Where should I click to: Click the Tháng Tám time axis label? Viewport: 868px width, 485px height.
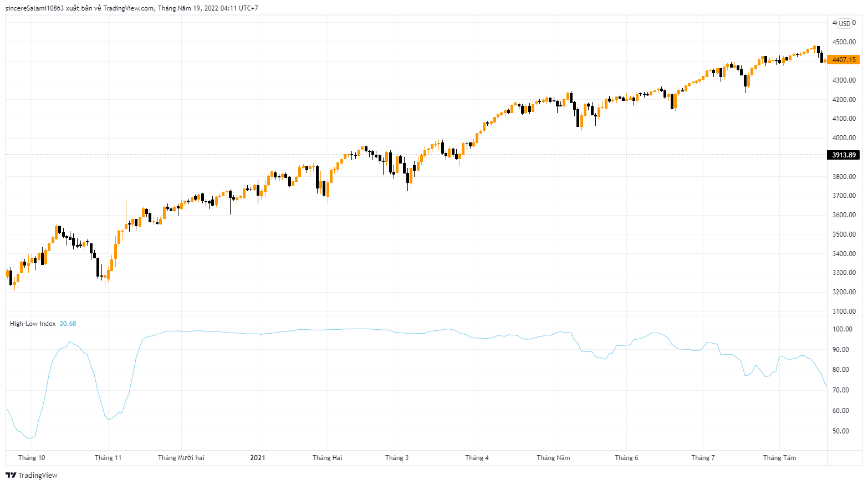[779, 458]
